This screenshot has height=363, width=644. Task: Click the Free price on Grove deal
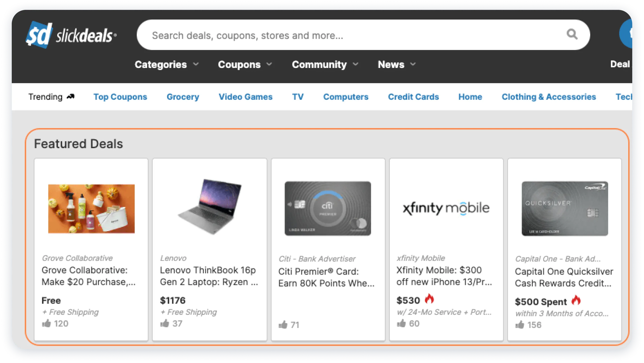(x=51, y=300)
